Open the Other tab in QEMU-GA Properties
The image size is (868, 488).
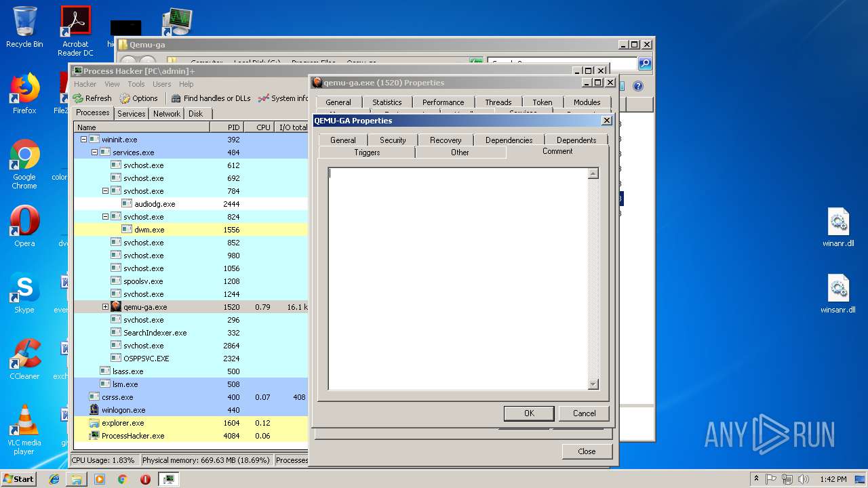click(460, 152)
